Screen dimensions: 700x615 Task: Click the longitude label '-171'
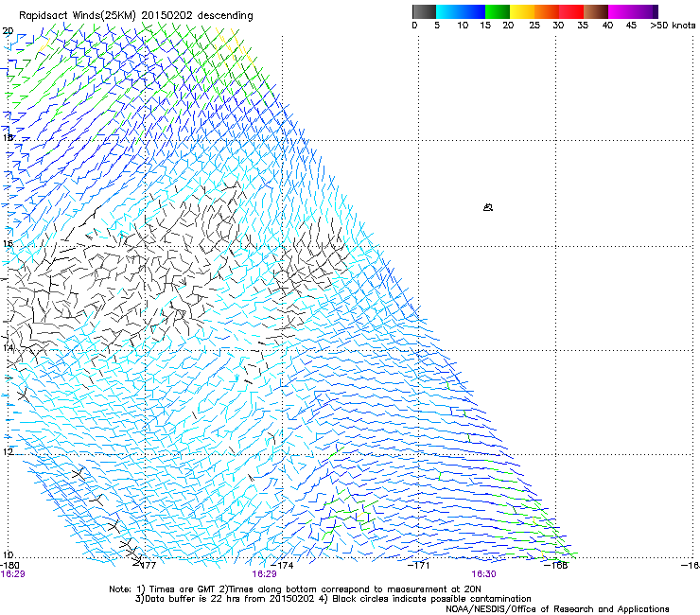pos(419,566)
